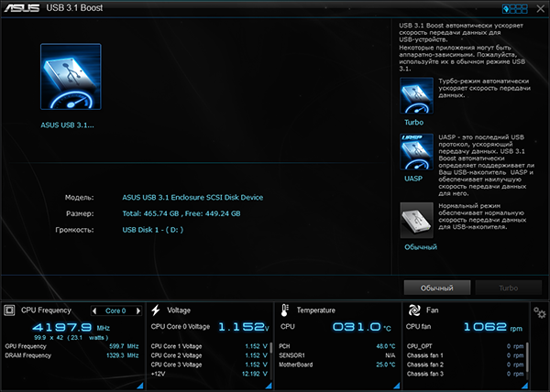Expand CPU Frequency panel corner triangle
This screenshot has height=392, width=550.
140,386
